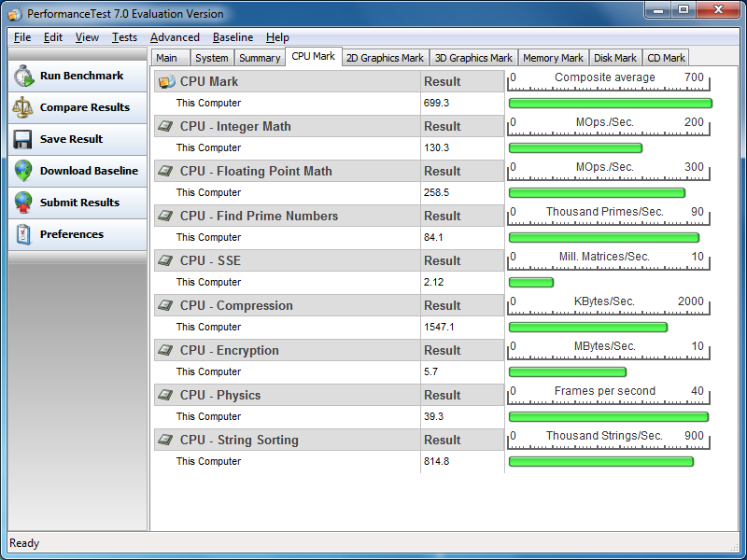This screenshot has height=560, width=747.
Task: Click the Compression result green bar
Action: pyautogui.click(x=588, y=327)
